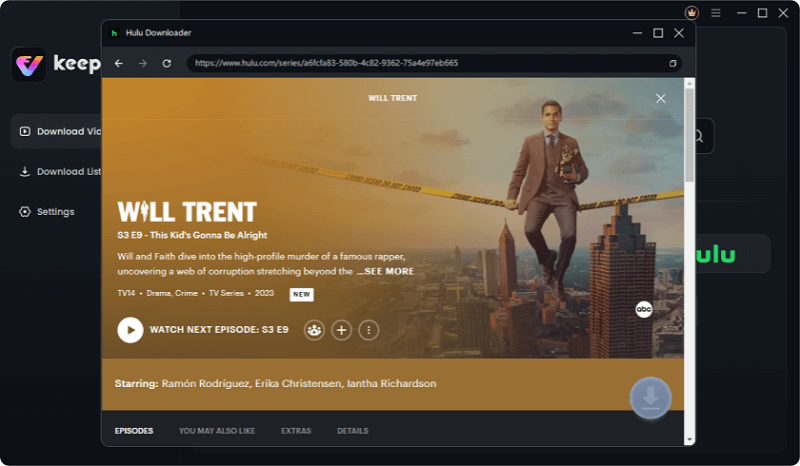Open Download Video in the sidebar

pyautogui.click(x=57, y=132)
